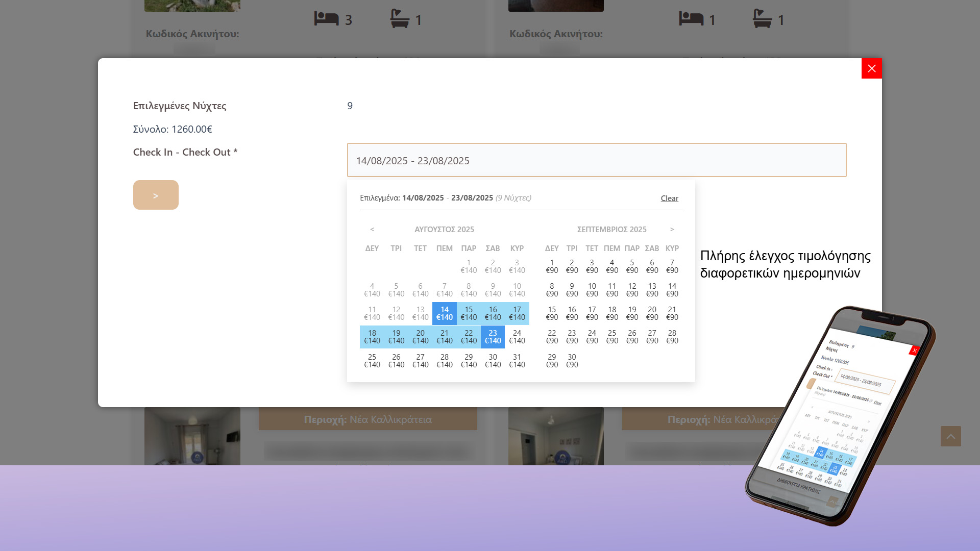Click the Check In - Check Out date field

pos(596,160)
